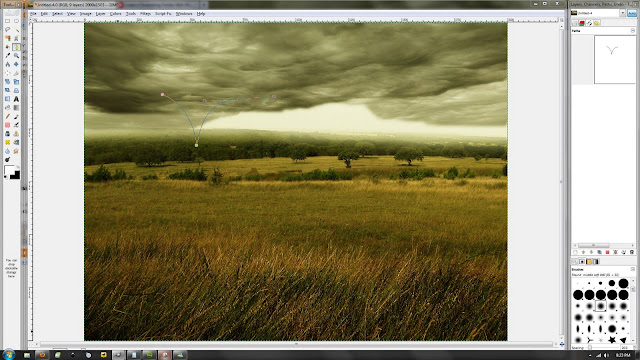Open the image selector dropdown in the dock

tap(622, 13)
